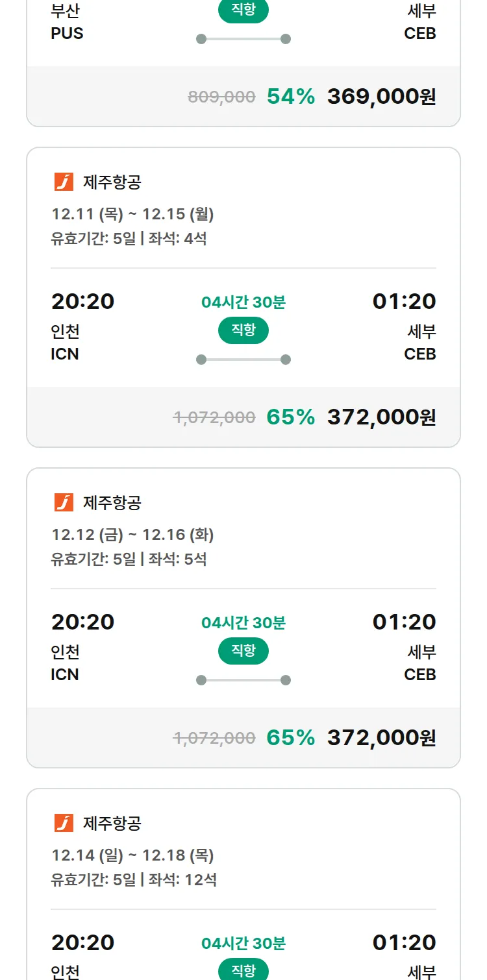Click Jeju Air logo on 12.14 flight
Image resolution: width=487 pixels, height=980 pixels.
[64, 823]
